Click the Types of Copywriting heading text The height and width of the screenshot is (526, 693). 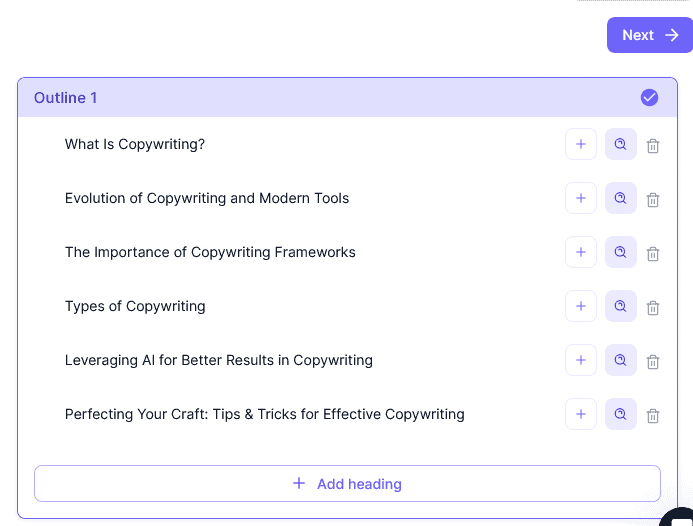pyautogui.click(x=135, y=306)
